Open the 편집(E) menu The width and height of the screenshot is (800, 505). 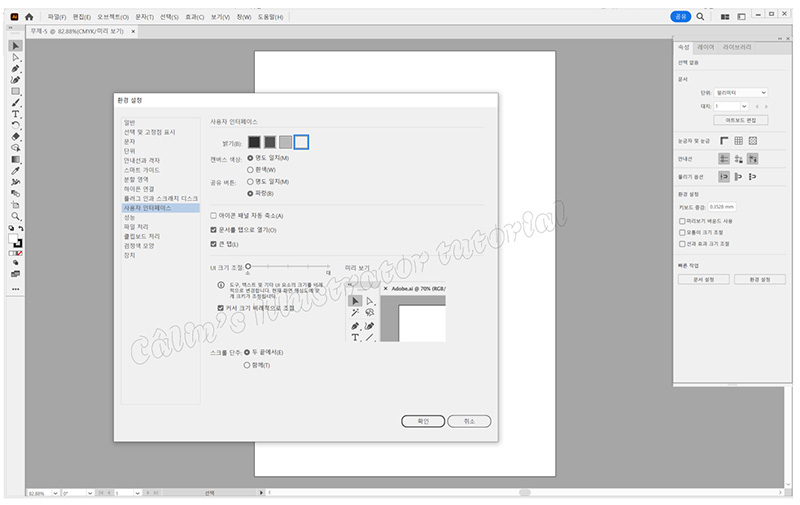(82, 17)
